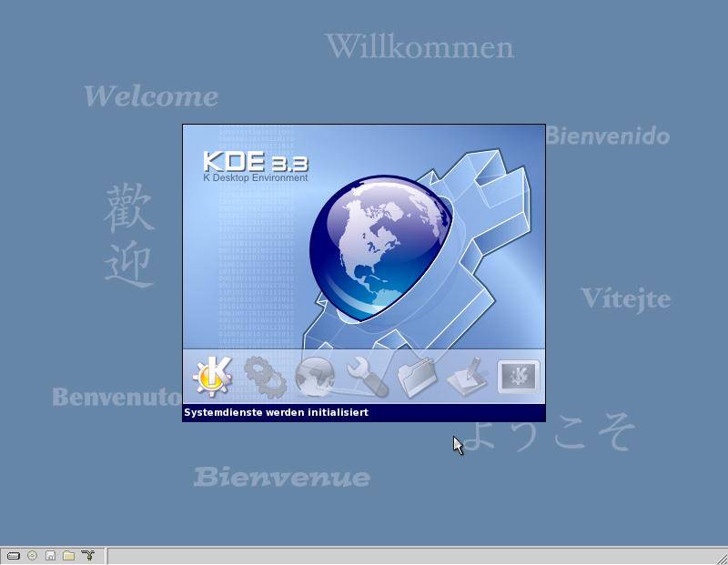Image resolution: width=728 pixels, height=565 pixels.
Task: Click the "KDE 3.3" logo text
Action: tap(256, 161)
